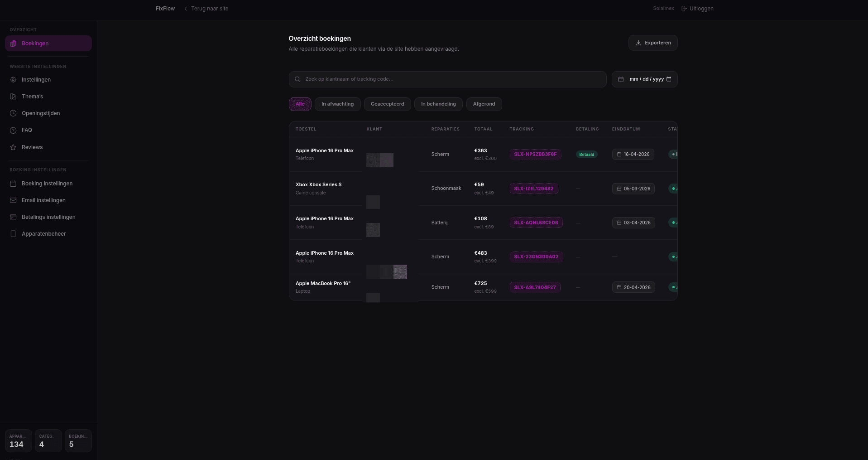Click the Thema's palette icon

(x=13, y=97)
